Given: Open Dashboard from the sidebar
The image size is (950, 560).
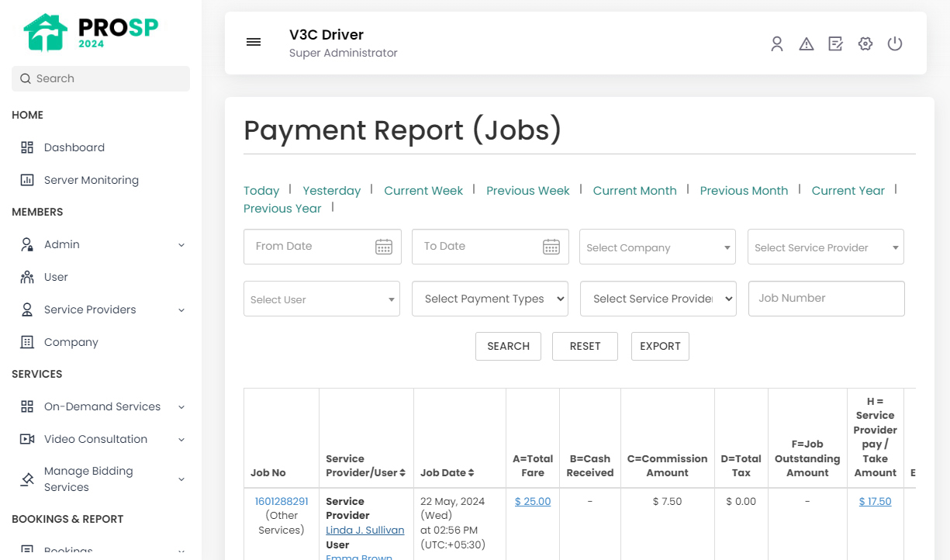Looking at the screenshot, I should pos(74,147).
